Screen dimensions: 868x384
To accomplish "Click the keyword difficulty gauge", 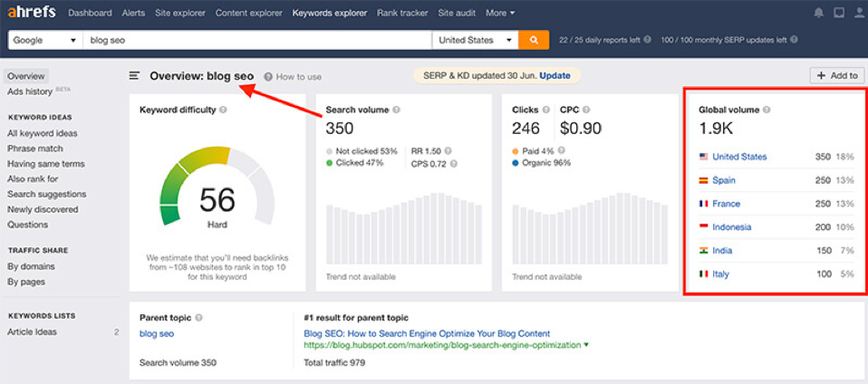I will coord(217,186).
